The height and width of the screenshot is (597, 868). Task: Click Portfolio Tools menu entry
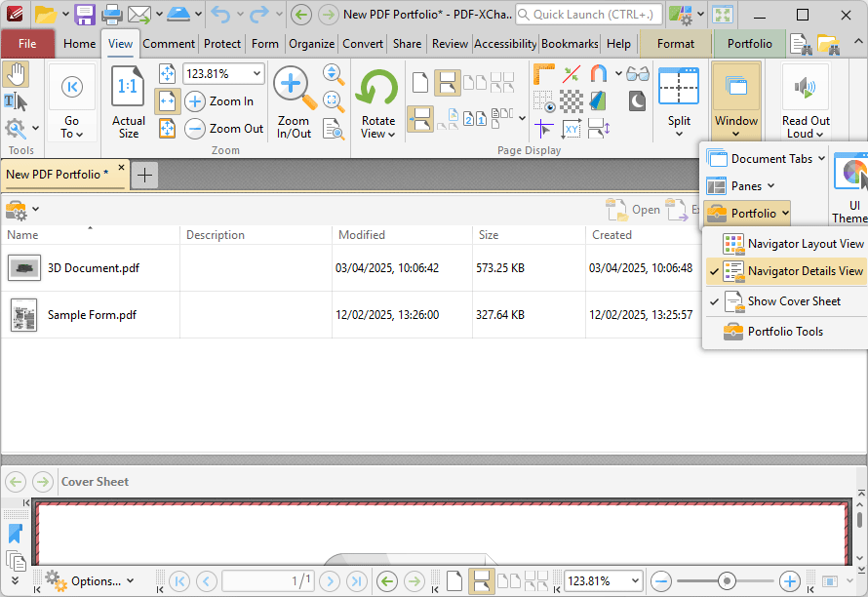786,332
